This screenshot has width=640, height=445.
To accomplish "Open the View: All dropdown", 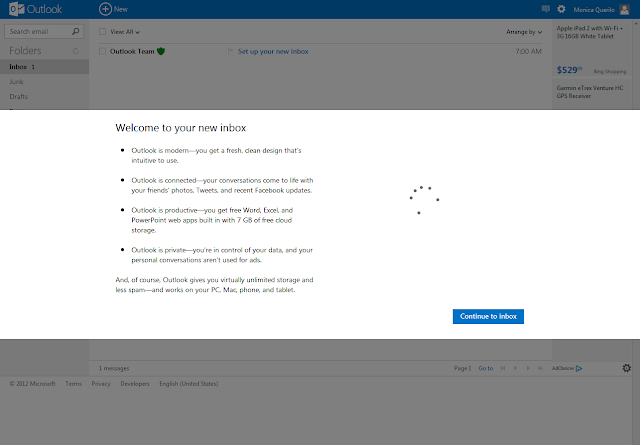I will tap(124, 32).
